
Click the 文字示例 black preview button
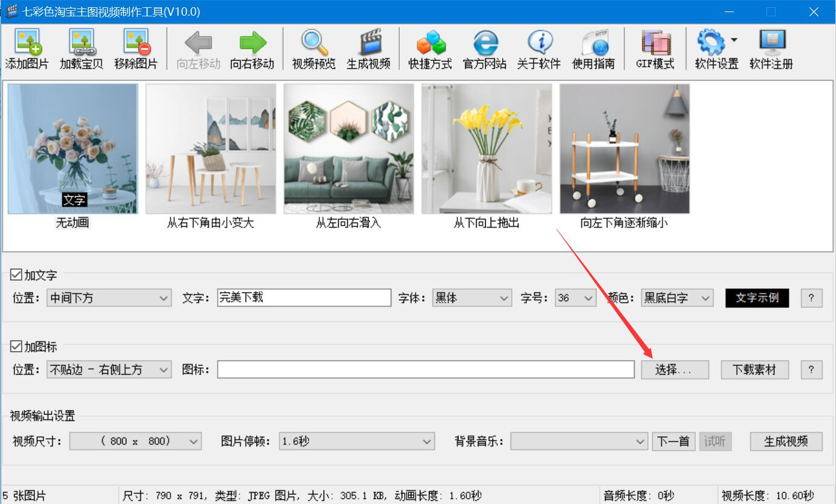757,298
